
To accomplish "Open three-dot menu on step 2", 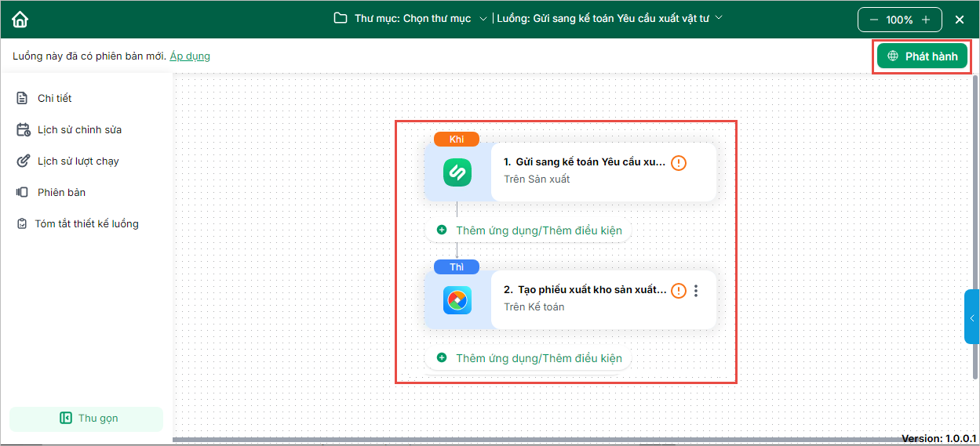I will [x=696, y=291].
